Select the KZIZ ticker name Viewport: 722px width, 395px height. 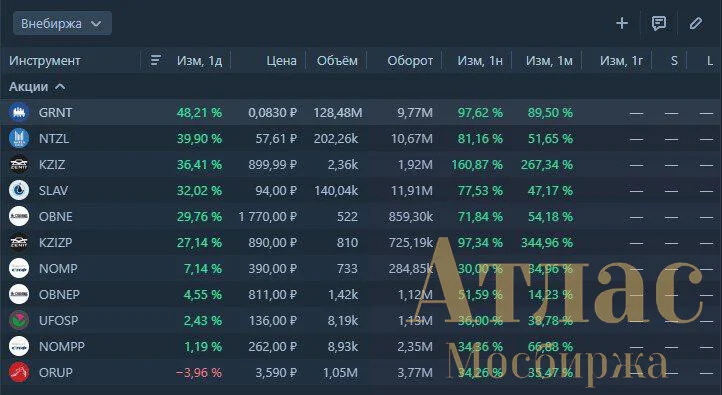coord(52,165)
